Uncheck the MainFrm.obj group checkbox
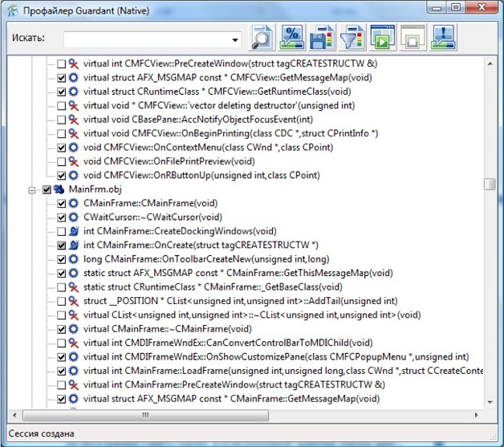The height and width of the screenshot is (447, 504). click(x=47, y=189)
